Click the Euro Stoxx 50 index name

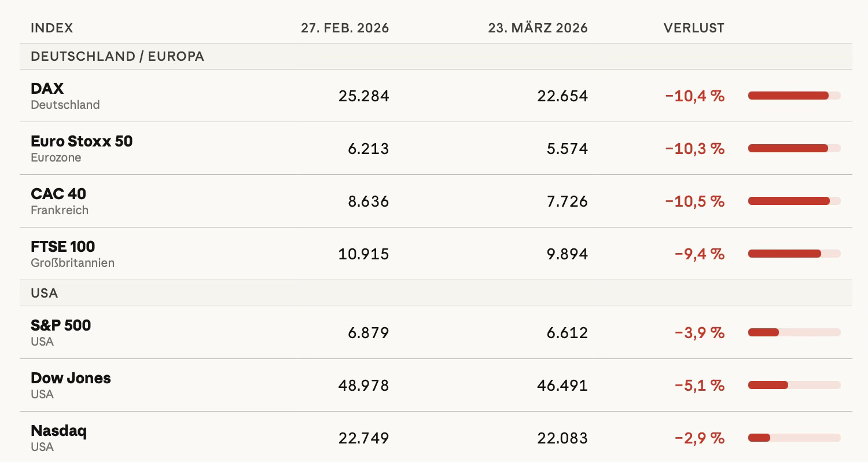pos(82,141)
